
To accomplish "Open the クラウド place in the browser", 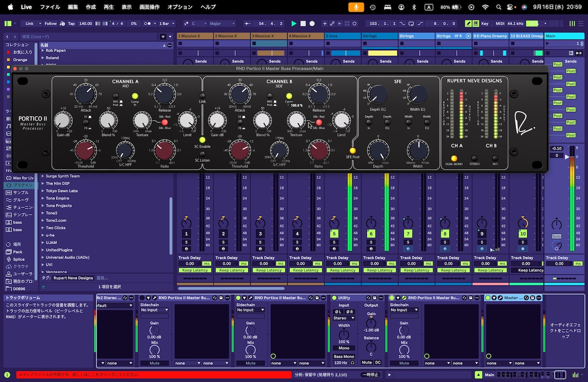I will tap(20, 266).
